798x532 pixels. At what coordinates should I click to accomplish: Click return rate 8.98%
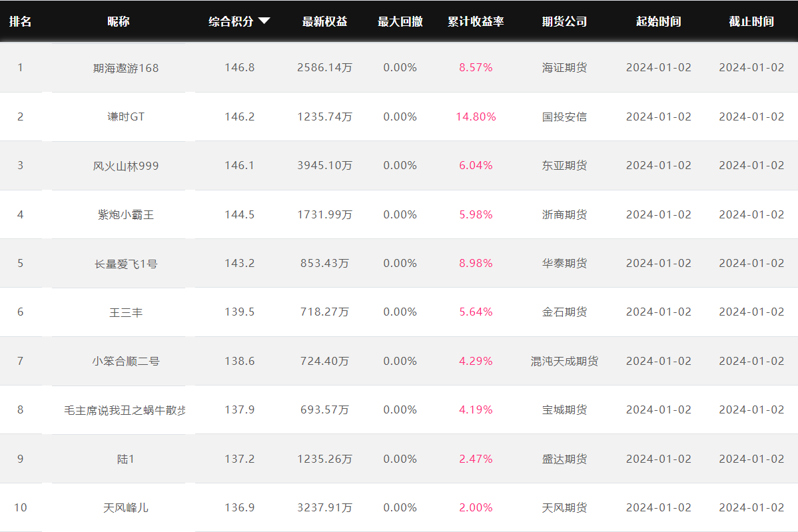pyautogui.click(x=476, y=263)
